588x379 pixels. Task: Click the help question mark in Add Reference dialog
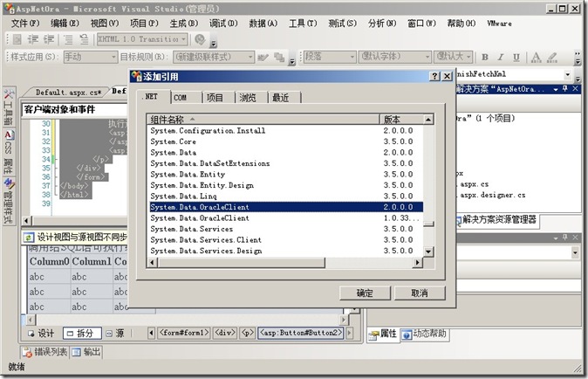point(434,76)
